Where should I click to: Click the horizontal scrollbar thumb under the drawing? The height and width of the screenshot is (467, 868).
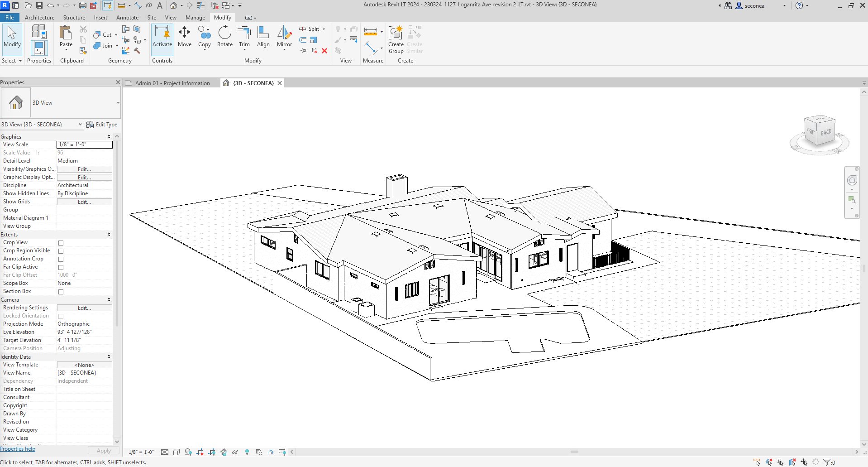(574, 452)
